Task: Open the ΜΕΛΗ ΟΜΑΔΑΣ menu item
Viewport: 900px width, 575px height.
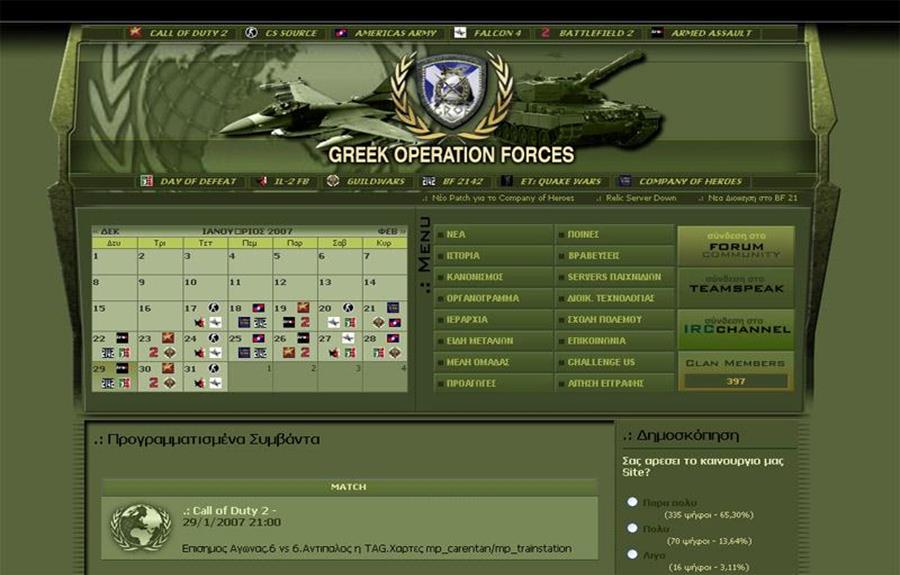Action: pyautogui.click(x=493, y=362)
